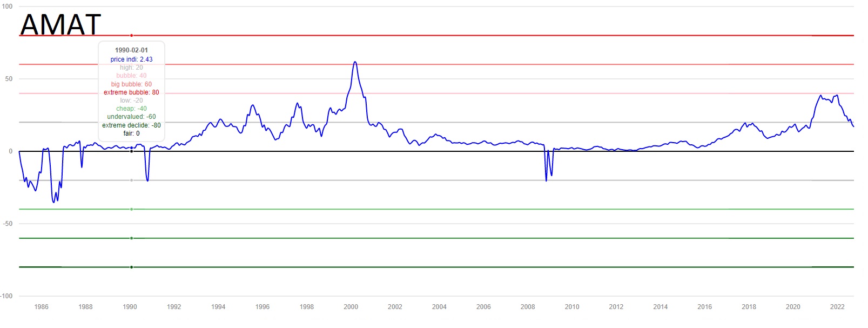Screen dimensions: 868x328
Task: Click the 0 y-axis label
Action: 11,151
